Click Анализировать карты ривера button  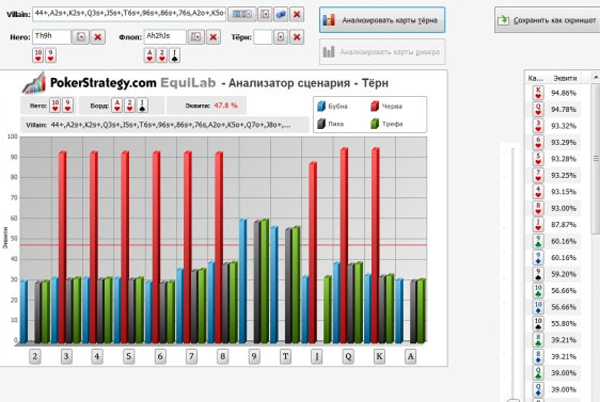pos(382,52)
